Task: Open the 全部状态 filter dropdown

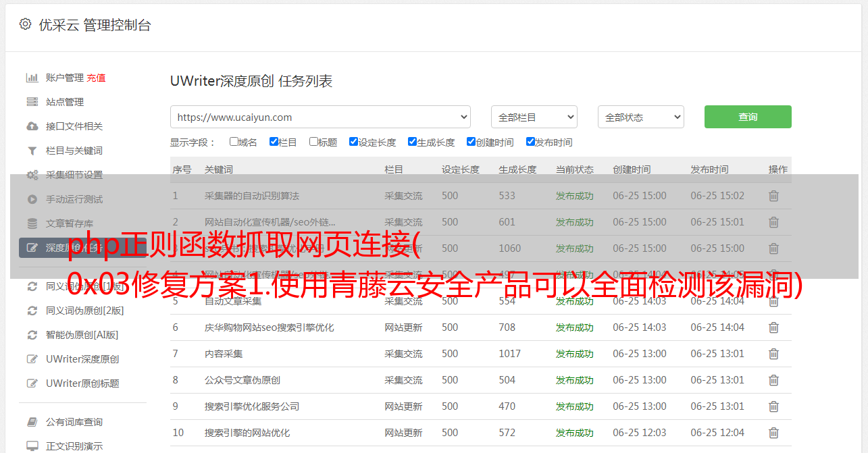Action: (x=640, y=117)
